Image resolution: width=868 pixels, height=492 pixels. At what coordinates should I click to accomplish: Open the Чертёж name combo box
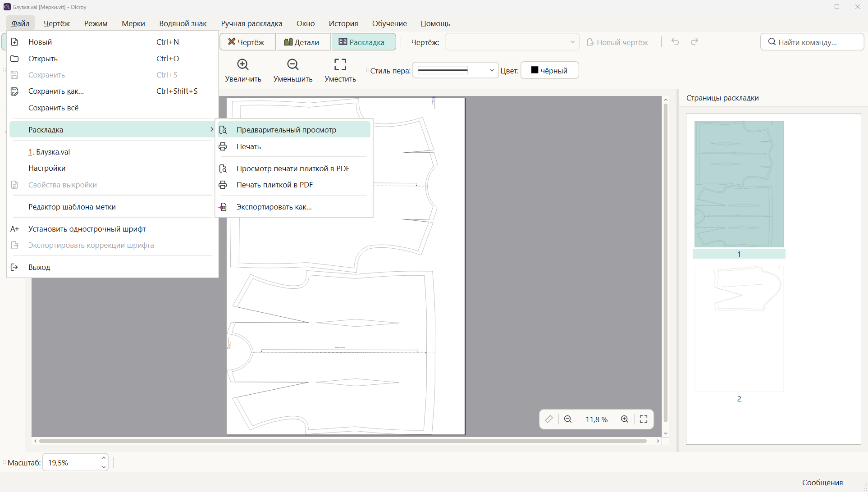tap(512, 42)
